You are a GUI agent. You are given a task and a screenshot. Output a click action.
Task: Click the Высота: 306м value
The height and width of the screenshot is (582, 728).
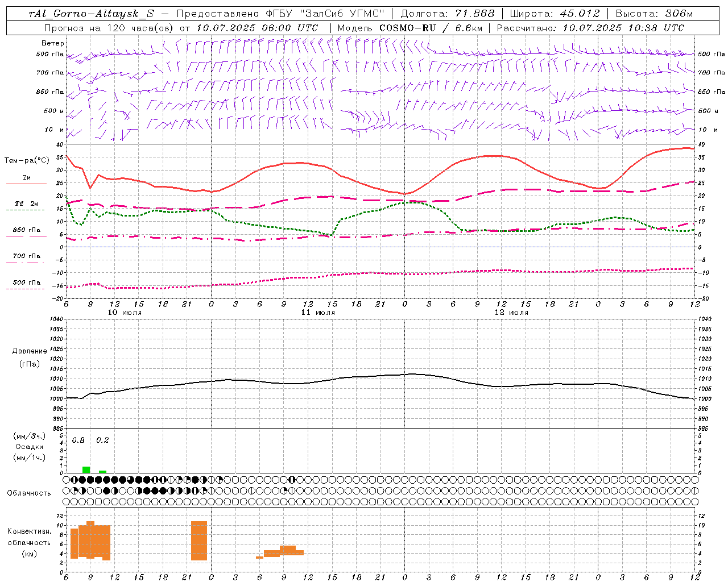654,14
